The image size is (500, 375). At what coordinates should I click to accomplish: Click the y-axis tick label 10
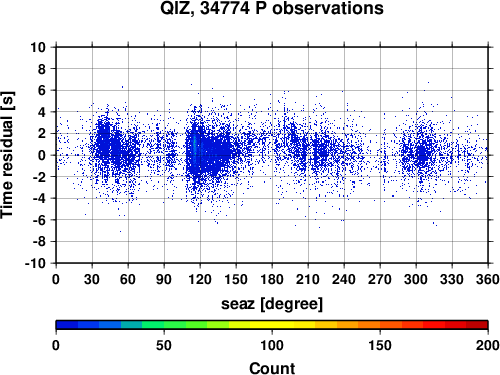click(38, 47)
